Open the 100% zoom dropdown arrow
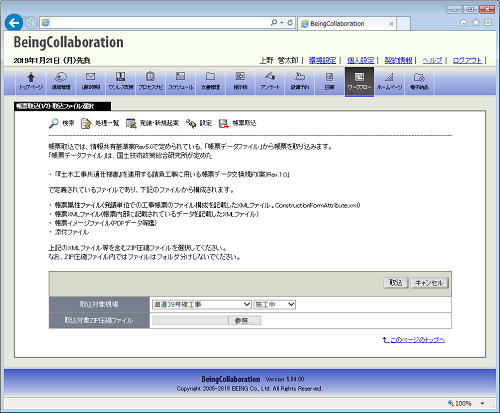 click(x=482, y=403)
